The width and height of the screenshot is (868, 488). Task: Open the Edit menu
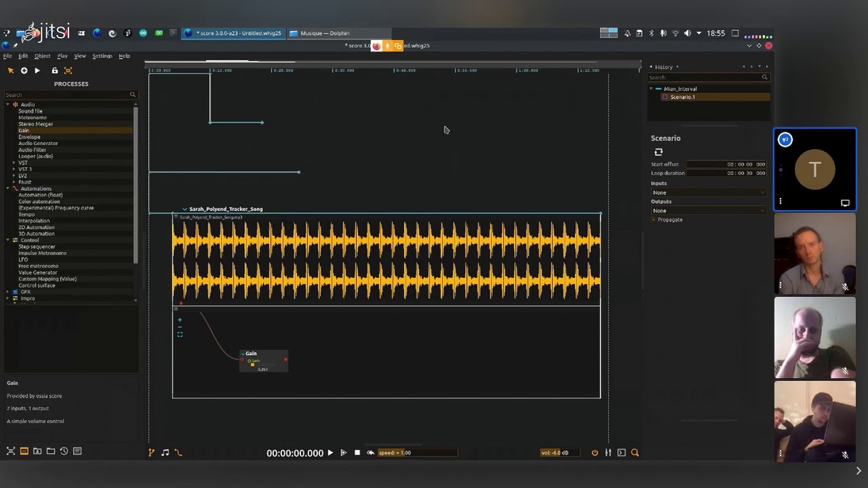23,56
